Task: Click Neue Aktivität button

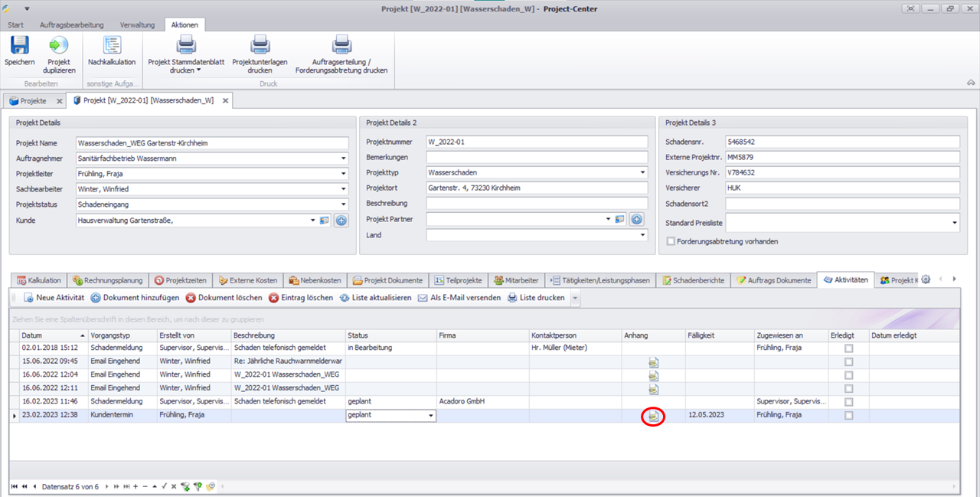Action: [54, 298]
